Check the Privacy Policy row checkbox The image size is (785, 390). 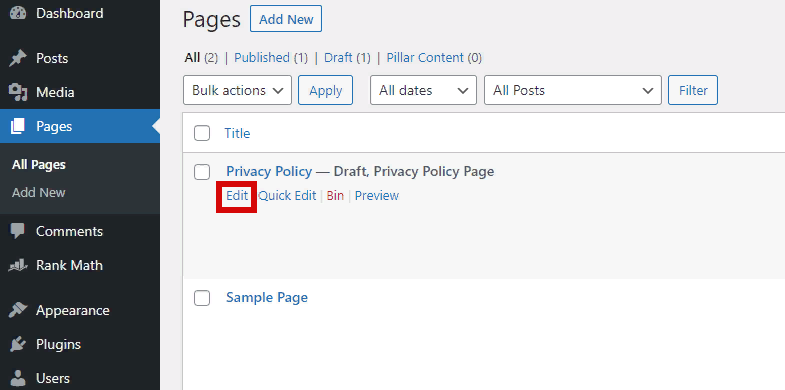click(202, 172)
